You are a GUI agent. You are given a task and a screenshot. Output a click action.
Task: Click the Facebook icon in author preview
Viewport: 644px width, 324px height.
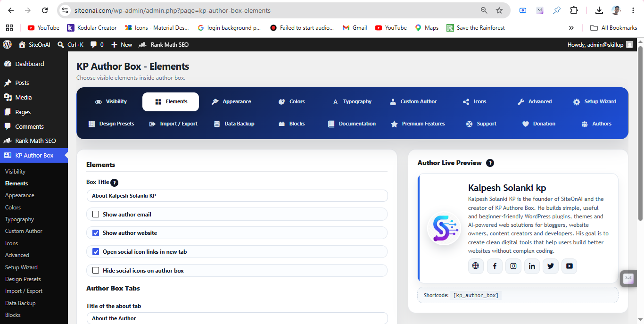495,266
